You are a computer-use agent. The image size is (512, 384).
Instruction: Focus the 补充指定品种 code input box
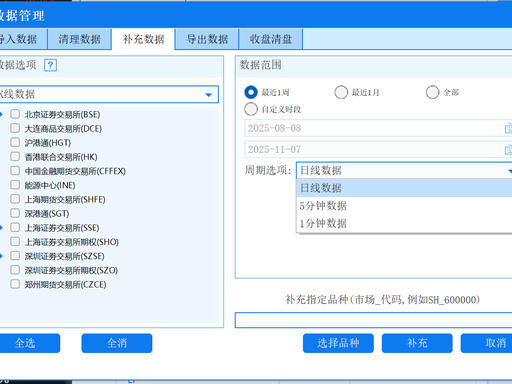(373, 320)
